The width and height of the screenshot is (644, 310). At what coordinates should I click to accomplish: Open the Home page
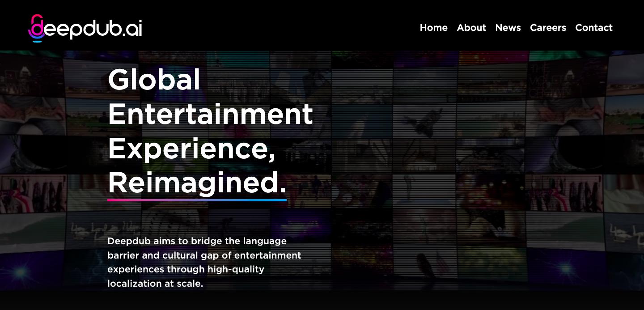(x=433, y=28)
